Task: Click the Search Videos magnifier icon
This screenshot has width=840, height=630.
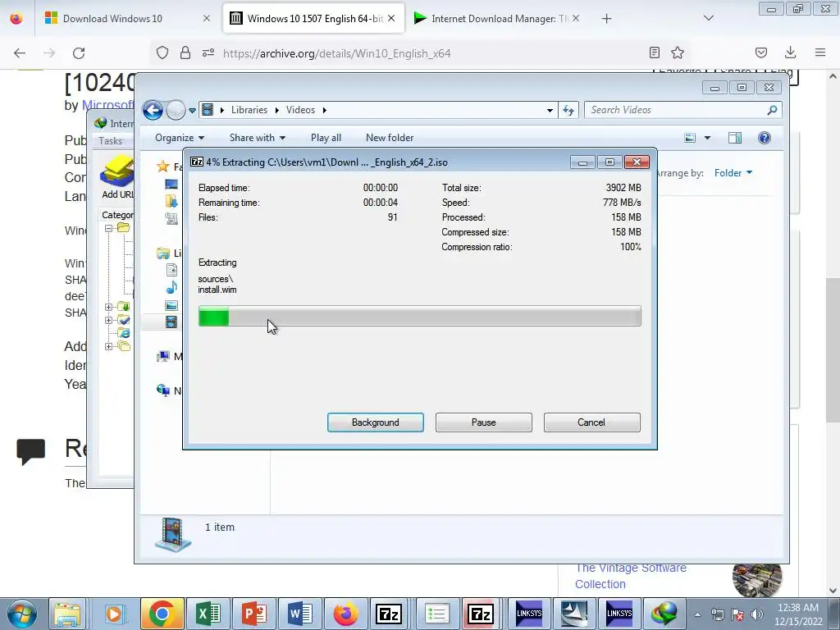Action: coord(772,110)
